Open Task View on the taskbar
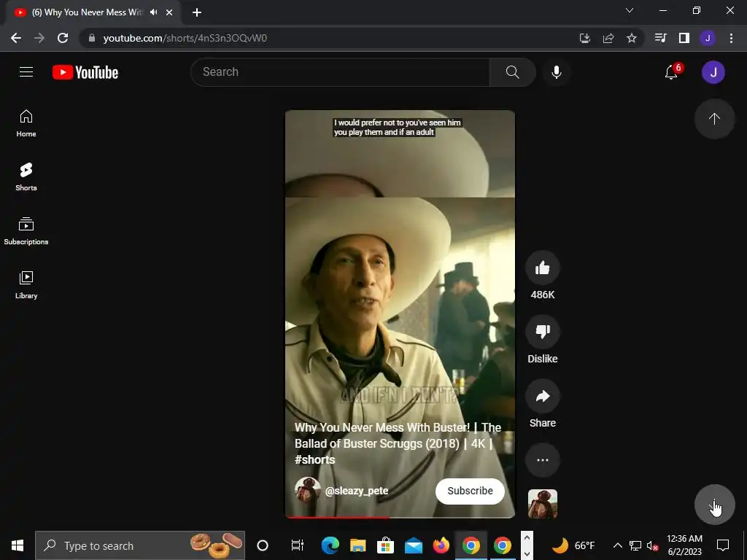This screenshot has height=560, width=747. coord(298,545)
